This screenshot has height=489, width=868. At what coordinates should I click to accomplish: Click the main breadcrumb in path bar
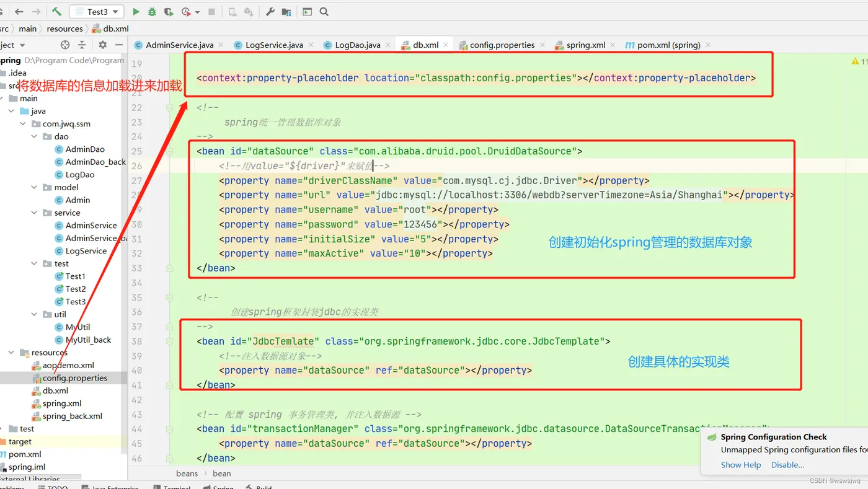point(27,29)
